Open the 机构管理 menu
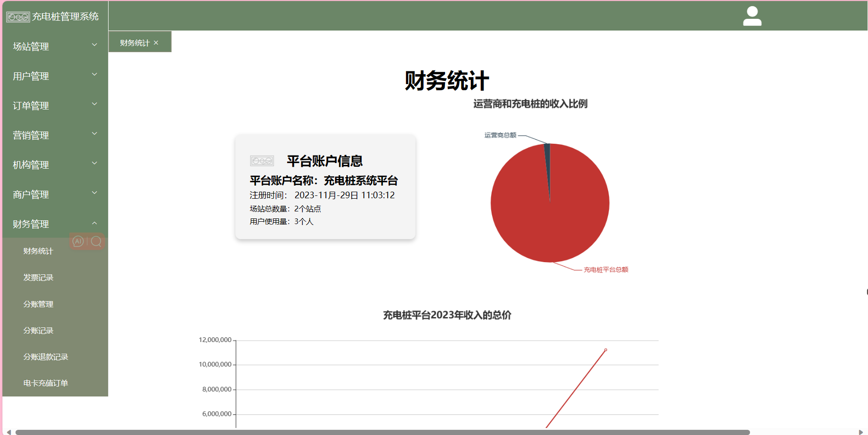This screenshot has width=868, height=435. point(55,164)
